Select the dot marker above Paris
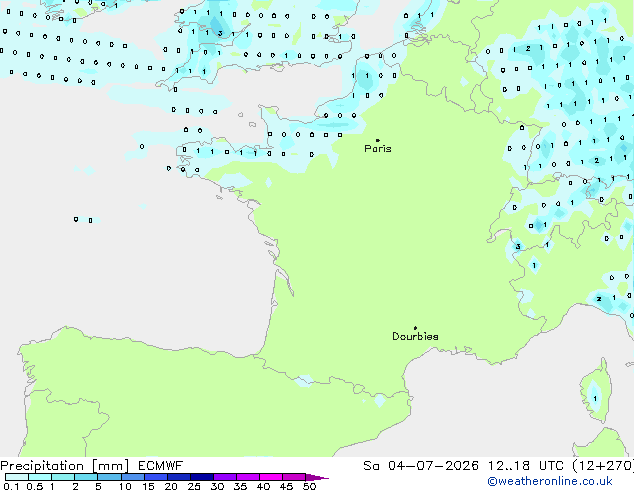The width and height of the screenshot is (634, 490). 378,140
